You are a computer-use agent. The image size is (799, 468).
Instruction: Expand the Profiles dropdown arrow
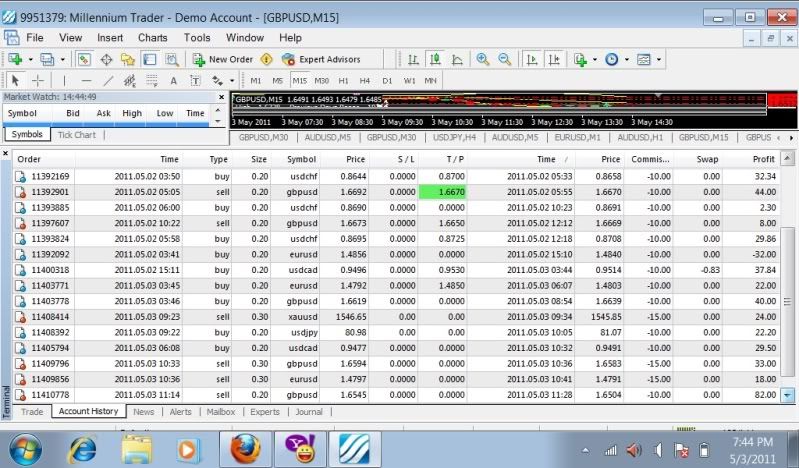[63, 60]
